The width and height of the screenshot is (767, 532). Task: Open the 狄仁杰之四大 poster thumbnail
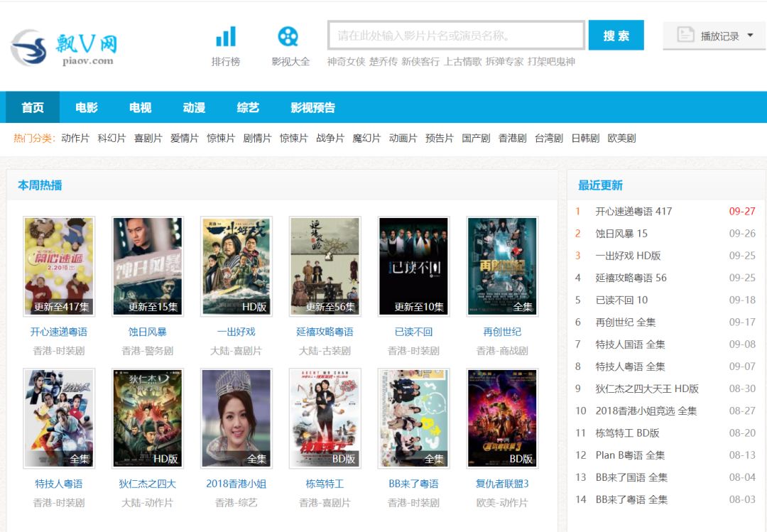pyautogui.click(x=147, y=418)
